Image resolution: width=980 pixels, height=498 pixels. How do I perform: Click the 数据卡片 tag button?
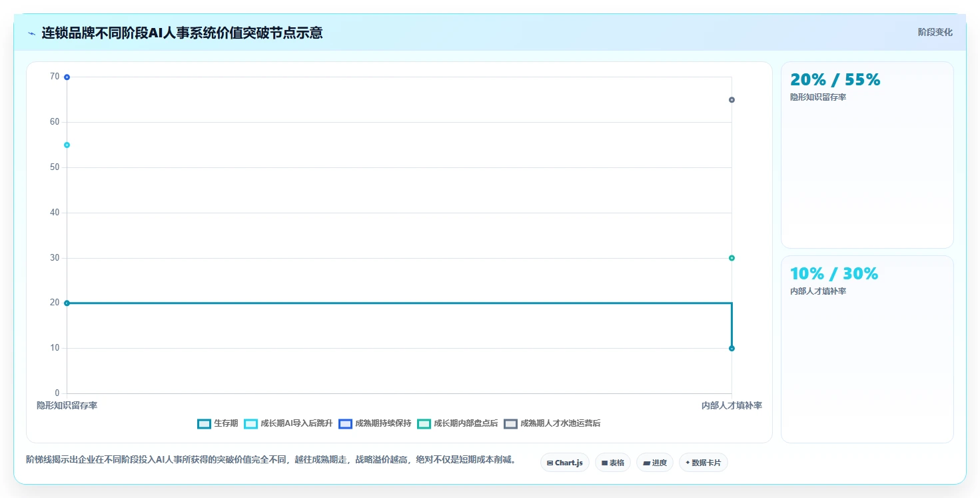point(703,463)
